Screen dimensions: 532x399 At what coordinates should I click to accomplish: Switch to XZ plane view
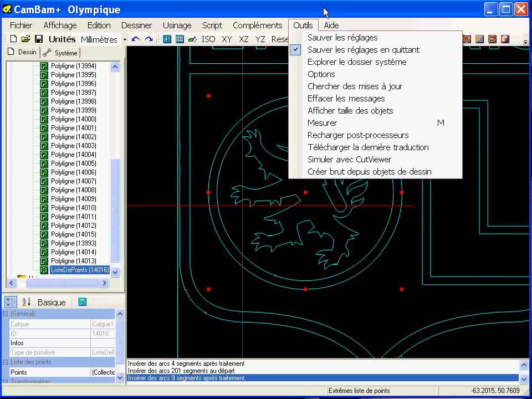244,39
